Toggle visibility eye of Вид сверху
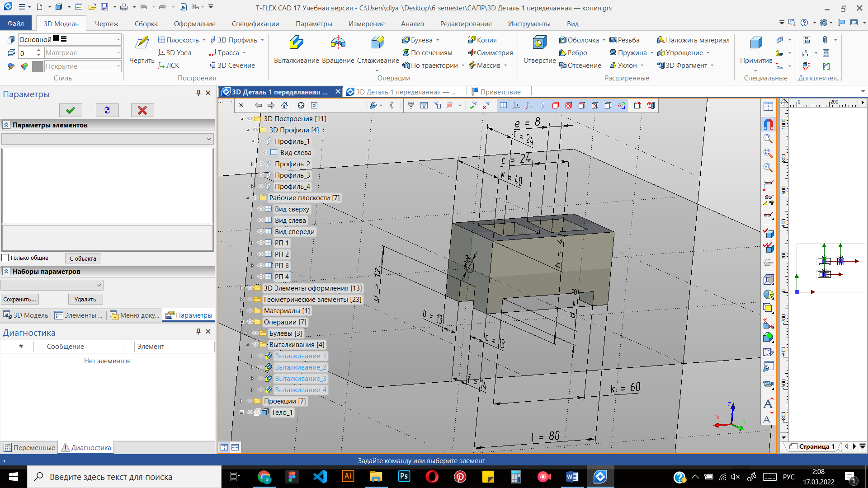The image size is (868, 488). point(261,209)
